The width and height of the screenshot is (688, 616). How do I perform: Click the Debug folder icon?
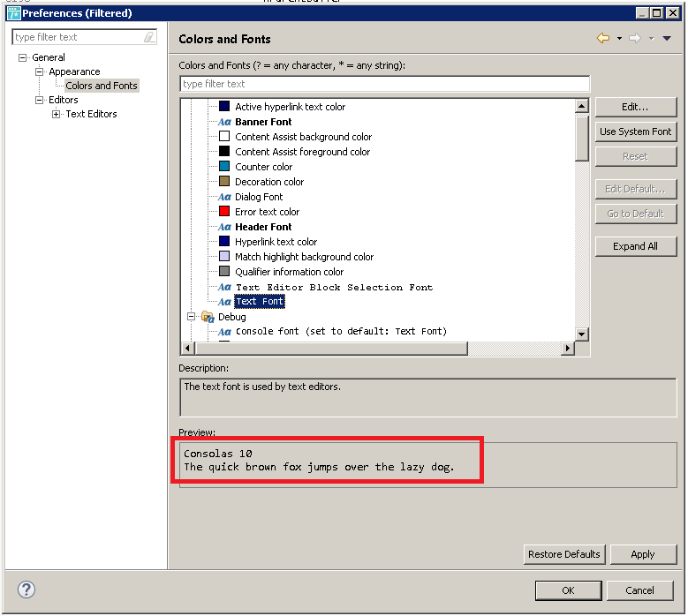point(208,317)
